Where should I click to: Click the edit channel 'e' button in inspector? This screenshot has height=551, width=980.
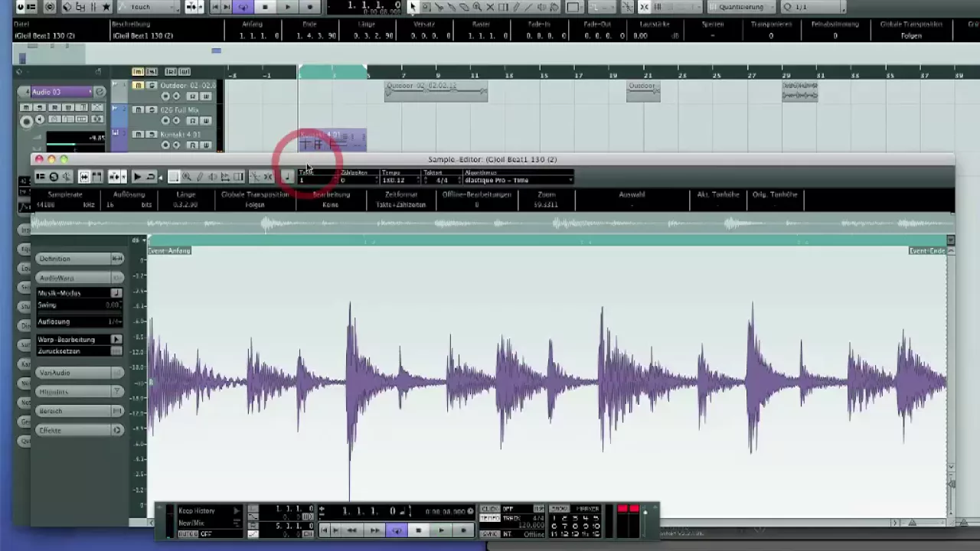100,92
